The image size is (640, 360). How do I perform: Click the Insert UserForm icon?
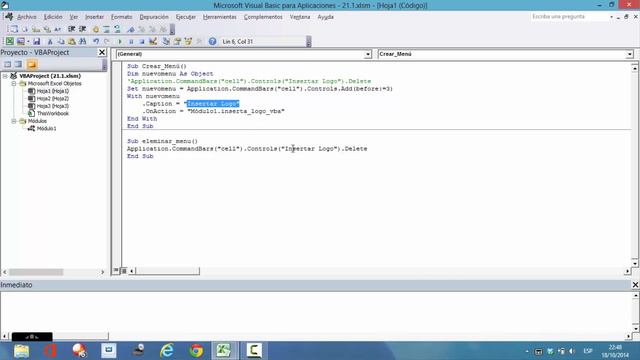[20, 41]
